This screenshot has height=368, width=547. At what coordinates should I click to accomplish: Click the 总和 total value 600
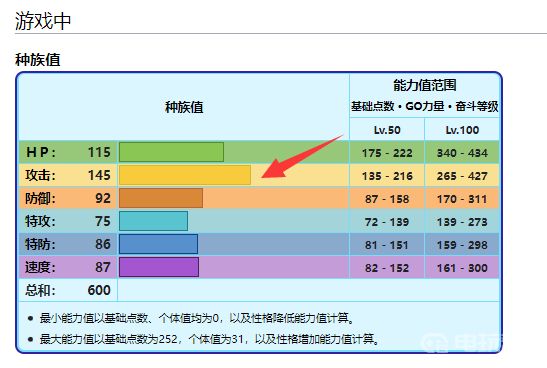pos(99,290)
